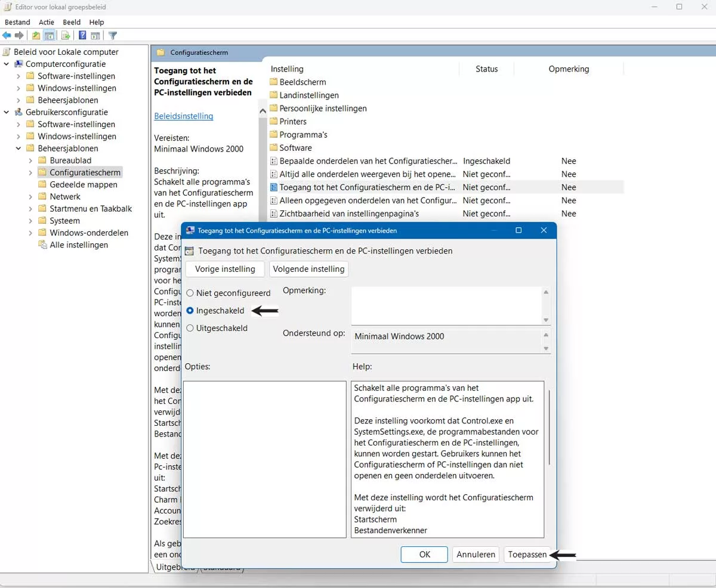Click the Annuleren button
The height and width of the screenshot is (588, 716).
coord(476,554)
